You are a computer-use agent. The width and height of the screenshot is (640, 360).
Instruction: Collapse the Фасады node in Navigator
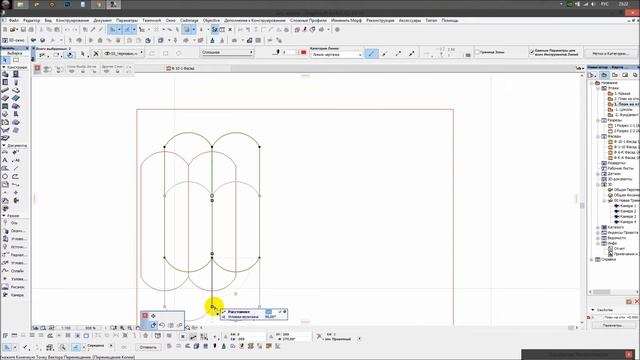point(598,137)
